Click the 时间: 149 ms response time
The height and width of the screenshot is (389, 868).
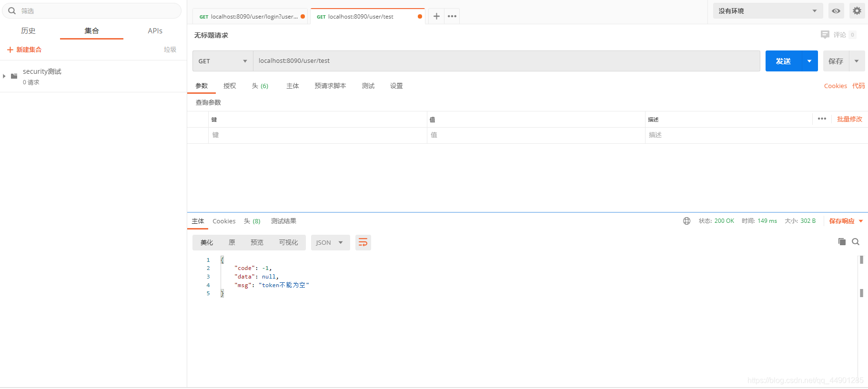(759, 221)
